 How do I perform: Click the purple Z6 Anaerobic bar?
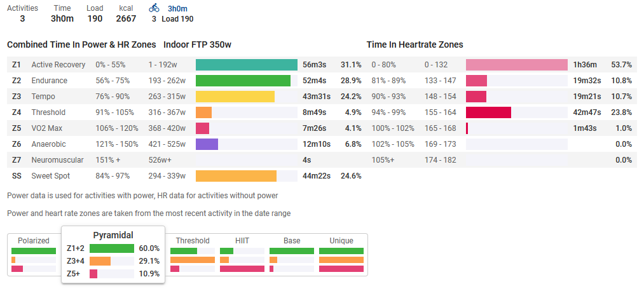point(207,144)
